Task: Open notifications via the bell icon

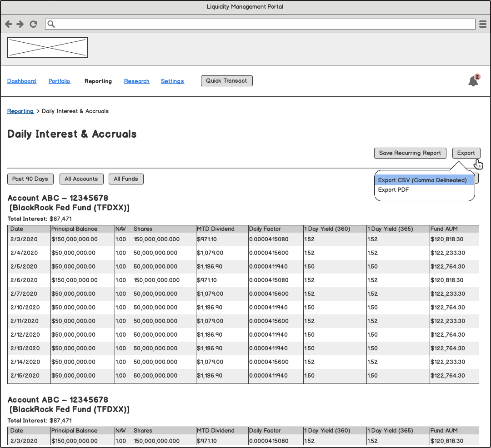Action: (x=473, y=81)
